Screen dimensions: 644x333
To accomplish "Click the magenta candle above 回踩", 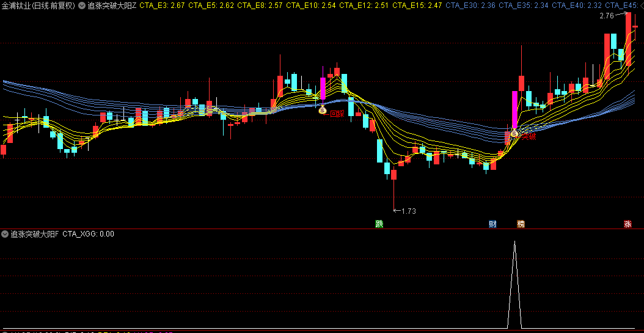I will (x=323, y=88).
